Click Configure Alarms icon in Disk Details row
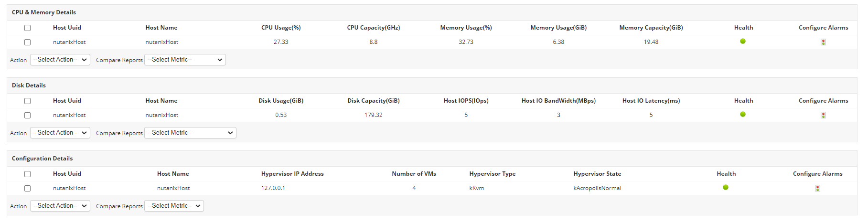The width and height of the screenshot is (868, 223). pyautogui.click(x=823, y=115)
